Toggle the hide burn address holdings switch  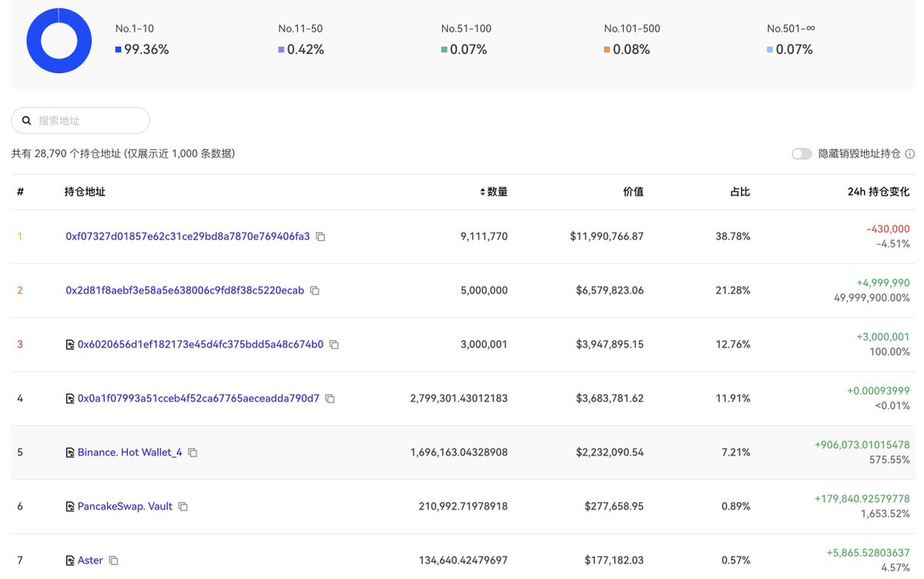click(x=802, y=154)
